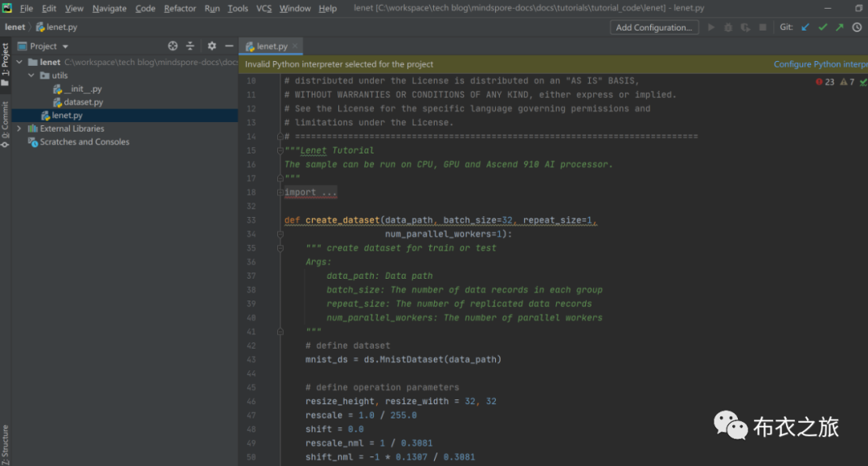This screenshot has height=466, width=868.
Task: Click the Debug bug icon in toolbar
Action: tap(728, 27)
